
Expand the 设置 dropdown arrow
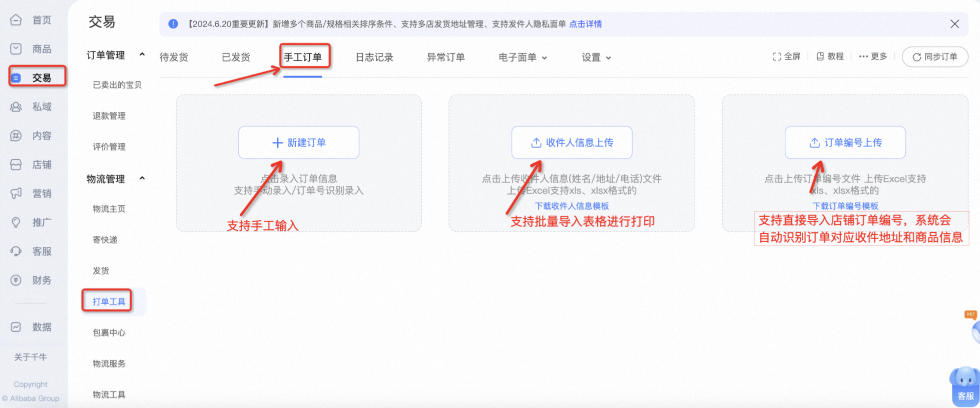[609, 58]
